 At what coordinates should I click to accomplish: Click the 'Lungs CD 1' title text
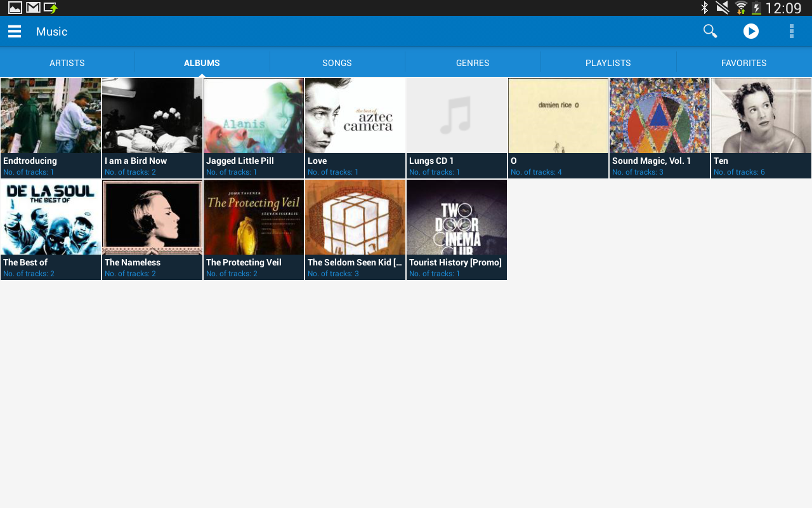(x=431, y=161)
